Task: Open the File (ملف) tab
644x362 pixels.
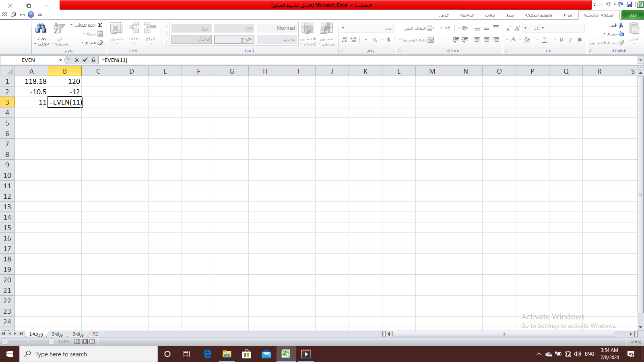Action: coord(633,15)
